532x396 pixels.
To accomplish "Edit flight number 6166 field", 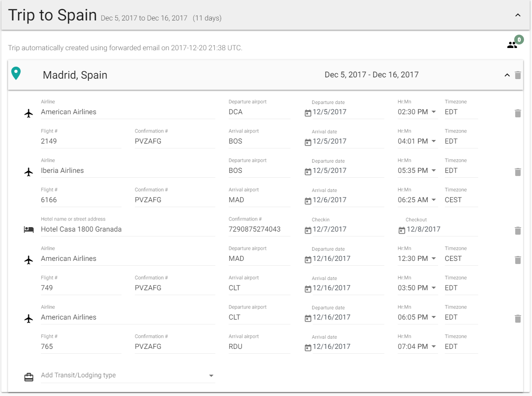I will (81, 200).
